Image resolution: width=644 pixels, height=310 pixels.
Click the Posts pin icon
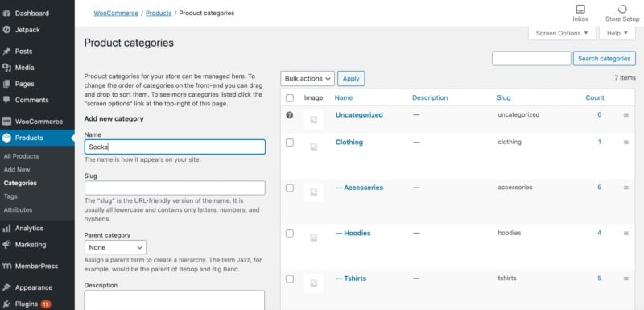6,52
